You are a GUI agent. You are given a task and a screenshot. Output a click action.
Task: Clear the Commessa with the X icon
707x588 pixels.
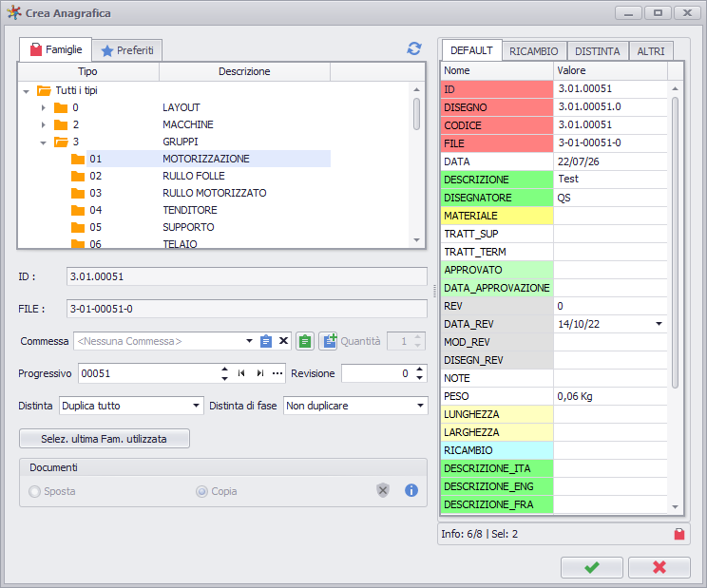pyautogui.click(x=283, y=341)
